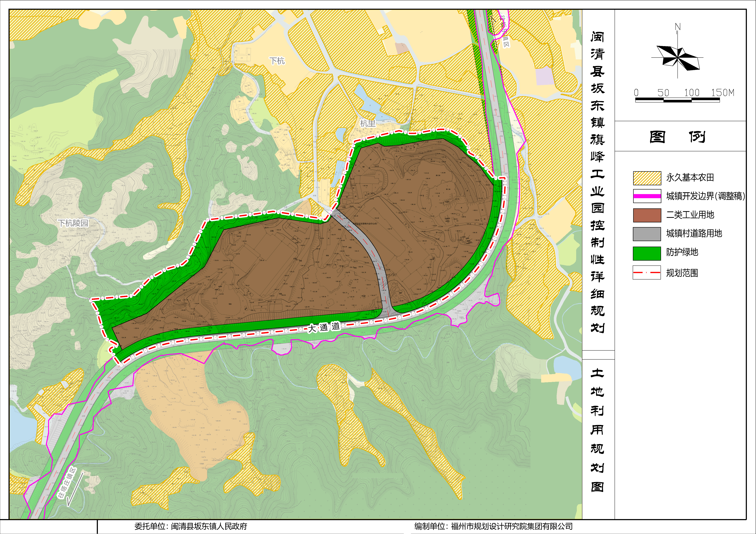Click the 下杭陵园 cemetery label
The image size is (756, 534).
pos(73,223)
